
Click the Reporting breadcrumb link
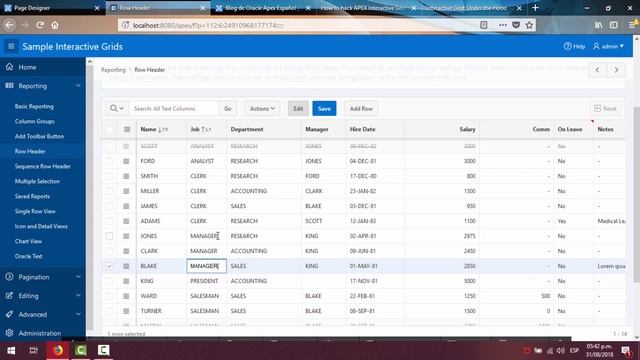point(113,70)
